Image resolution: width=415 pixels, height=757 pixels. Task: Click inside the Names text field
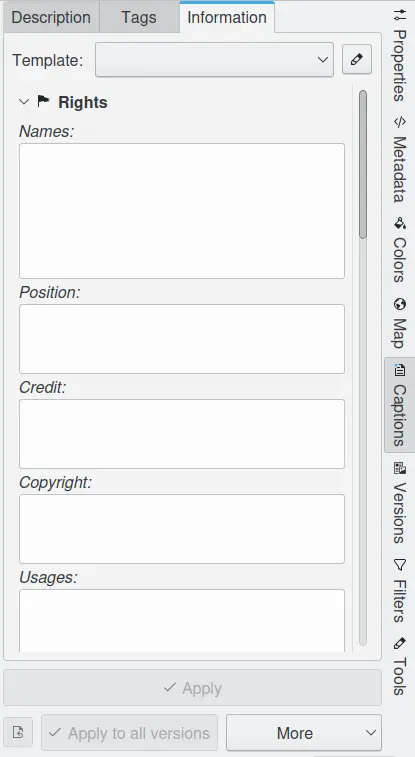click(182, 210)
